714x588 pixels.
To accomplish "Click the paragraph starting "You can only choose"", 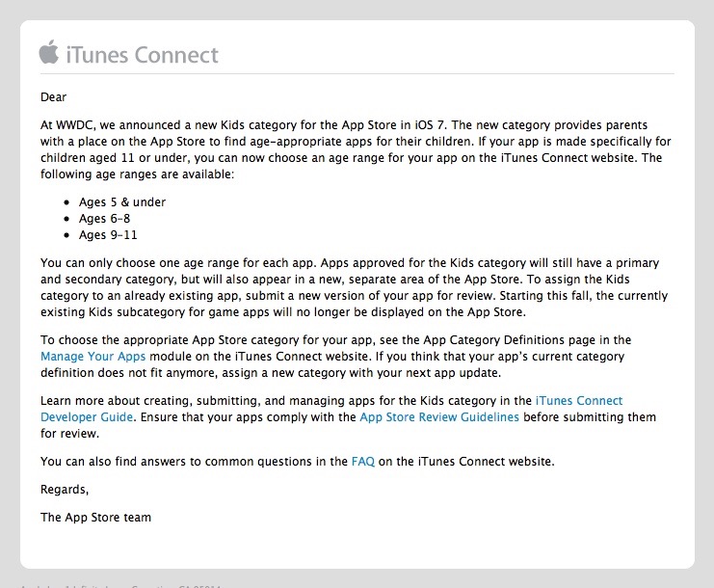I will [x=355, y=287].
